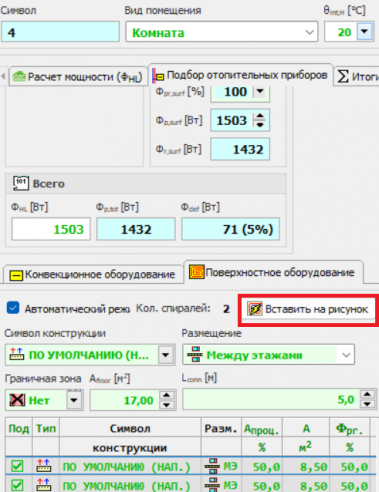The height and width of the screenshot is (492, 379).
Task: Expand the Размещение Между этажами dropdown
Action: (346, 355)
